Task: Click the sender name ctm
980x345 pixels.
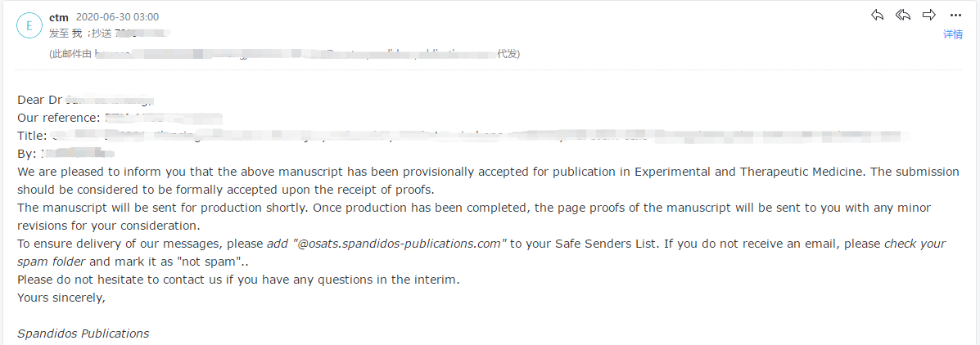Action: coord(59,17)
